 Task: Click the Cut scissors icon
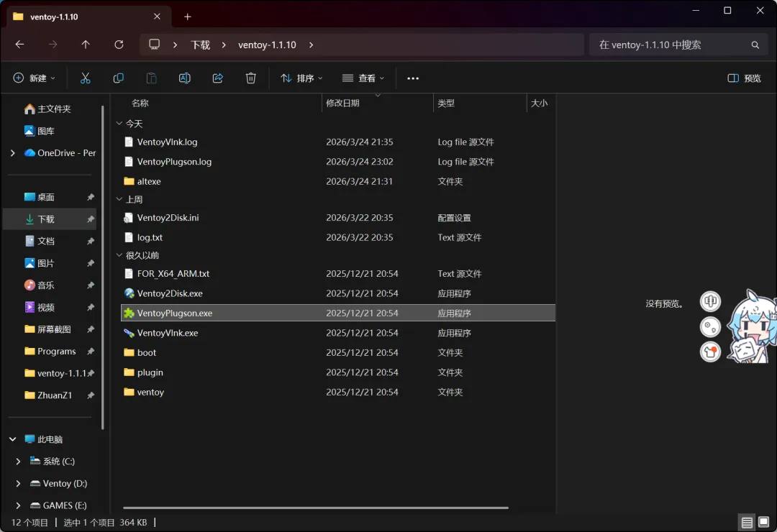[x=85, y=78]
